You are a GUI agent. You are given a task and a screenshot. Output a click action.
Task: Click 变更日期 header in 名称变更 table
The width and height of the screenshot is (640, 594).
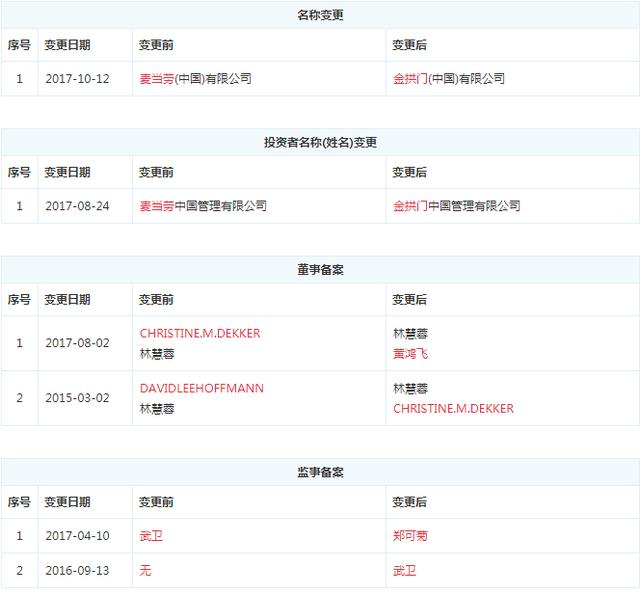pyautogui.click(x=67, y=45)
